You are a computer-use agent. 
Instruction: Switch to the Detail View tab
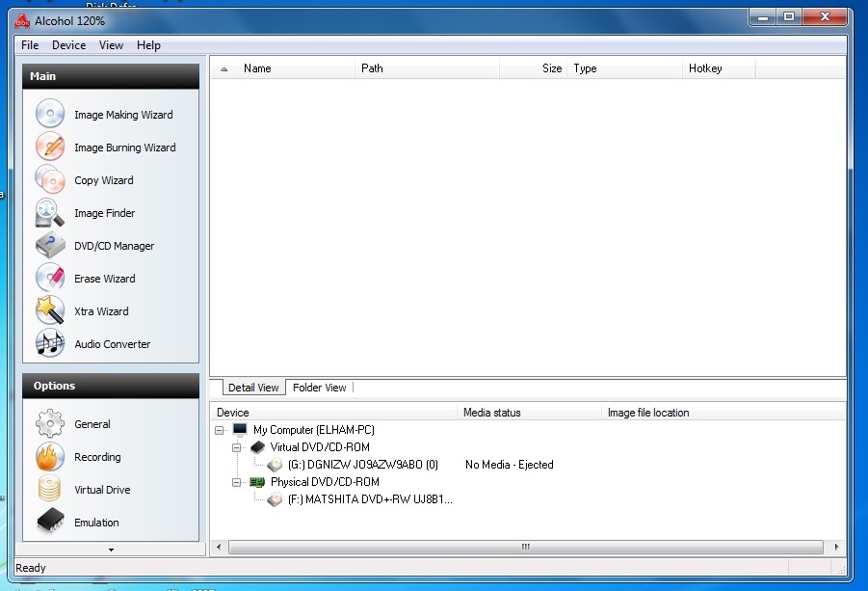pos(253,388)
